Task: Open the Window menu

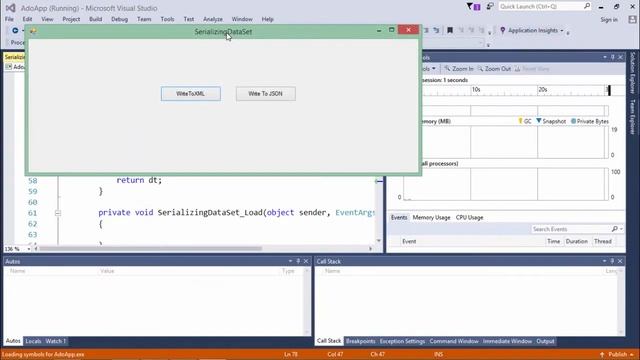Action: [x=242, y=19]
